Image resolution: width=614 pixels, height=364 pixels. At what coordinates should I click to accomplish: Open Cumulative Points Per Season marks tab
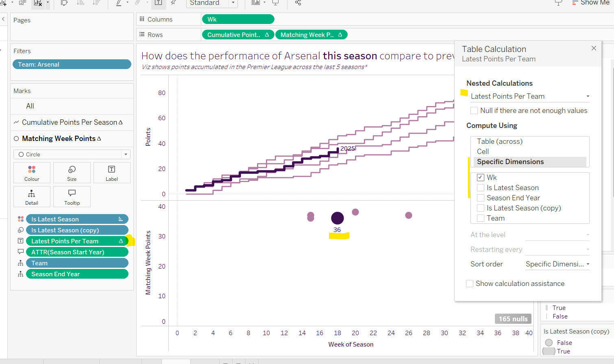(x=72, y=122)
